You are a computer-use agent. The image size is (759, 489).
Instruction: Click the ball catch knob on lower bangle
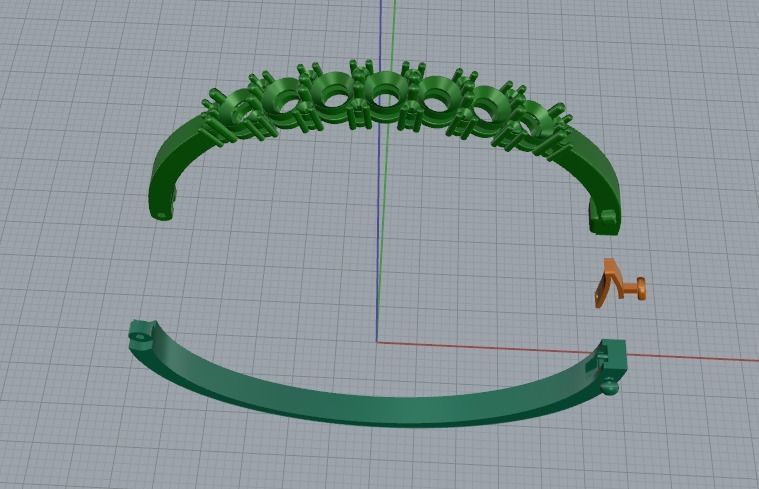[x=610, y=388]
